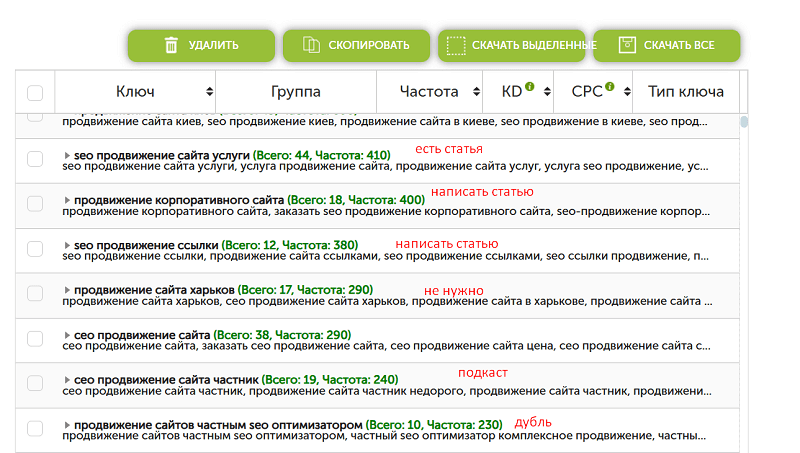Expand the продвижение сайта харьков group
The height and width of the screenshot is (453, 800).
(67, 290)
